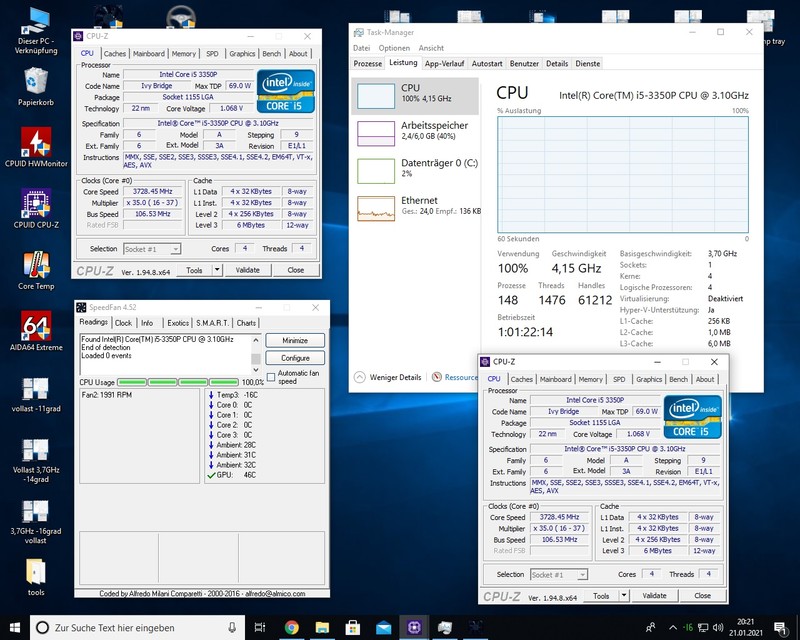This screenshot has width=800, height=640.
Task: Open the Dieser PC - Verknüpfung desktop icon
Action: [36, 32]
